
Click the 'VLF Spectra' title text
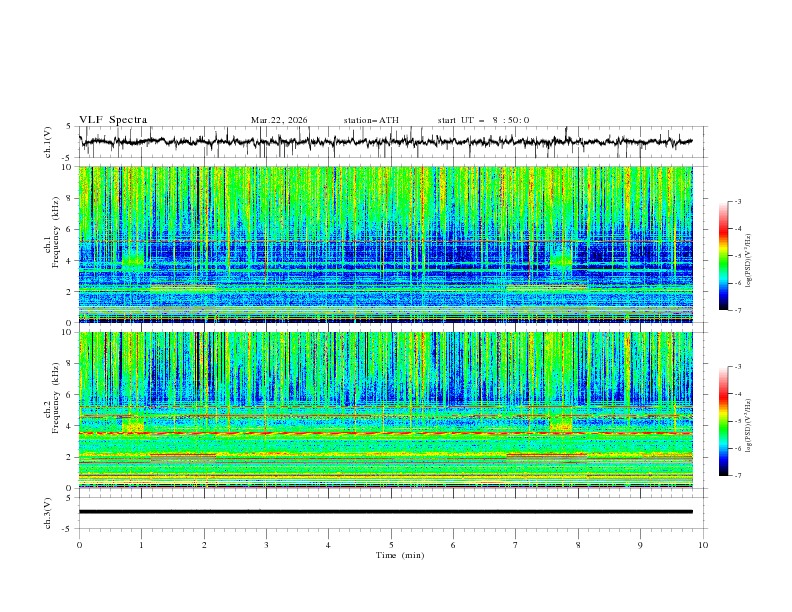click(113, 120)
